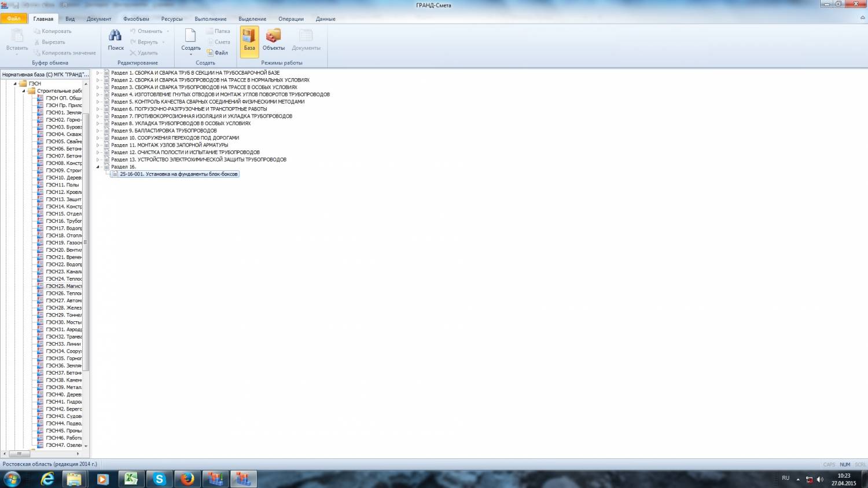The height and width of the screenshot is (488, 868).
Task: Select the ГЭСН ОП collection in the tree
Action: (x=64, y=98)
